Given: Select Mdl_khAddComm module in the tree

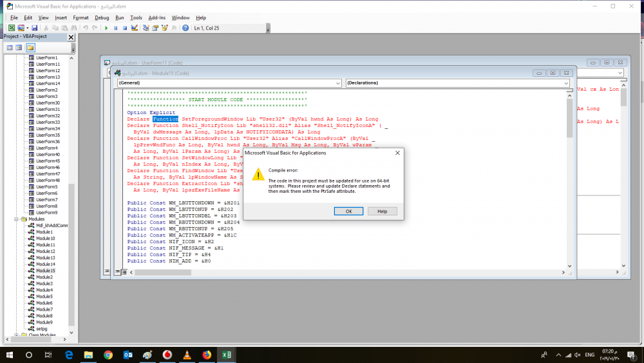Looking at the screenshot, I should coord(52,226).
